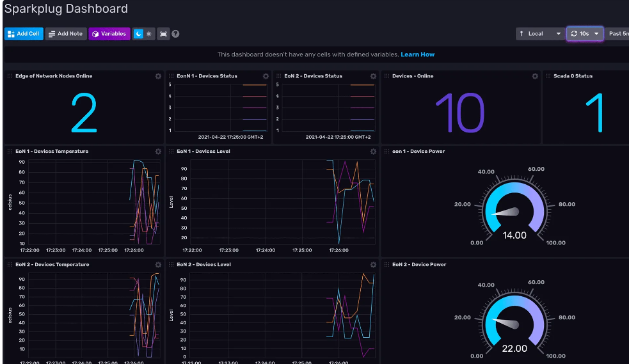Grab drag handle of Edge of Network Nodes Online

pyautogui.click(x=10, y=75)
